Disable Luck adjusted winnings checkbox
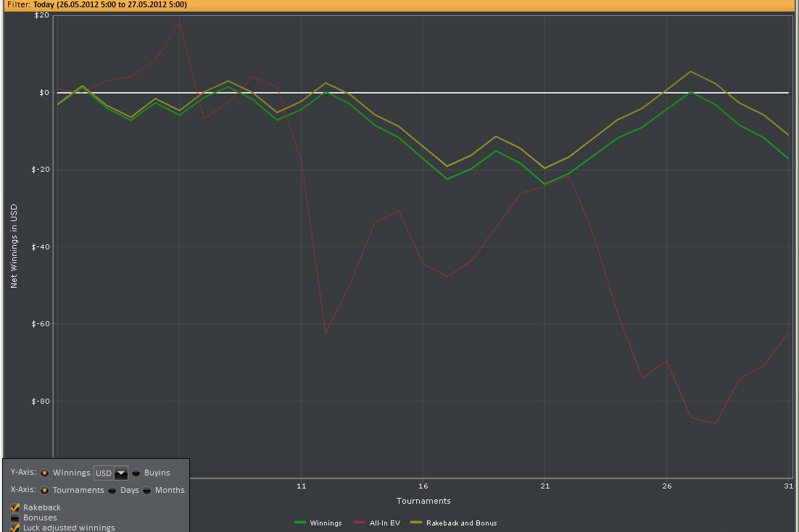Screen dimensions: 799x532 (x=15, y=528)
